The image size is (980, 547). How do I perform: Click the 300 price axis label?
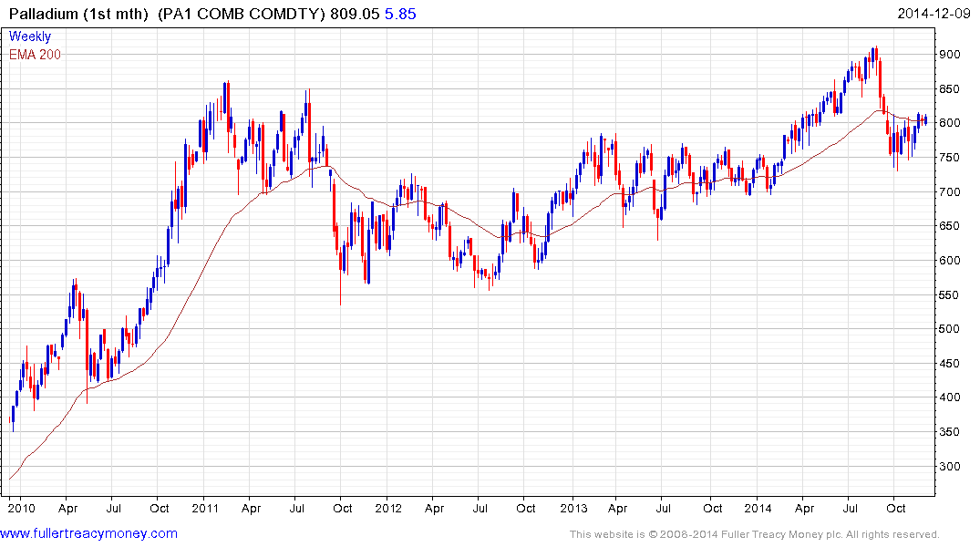[x=950, y=467]
